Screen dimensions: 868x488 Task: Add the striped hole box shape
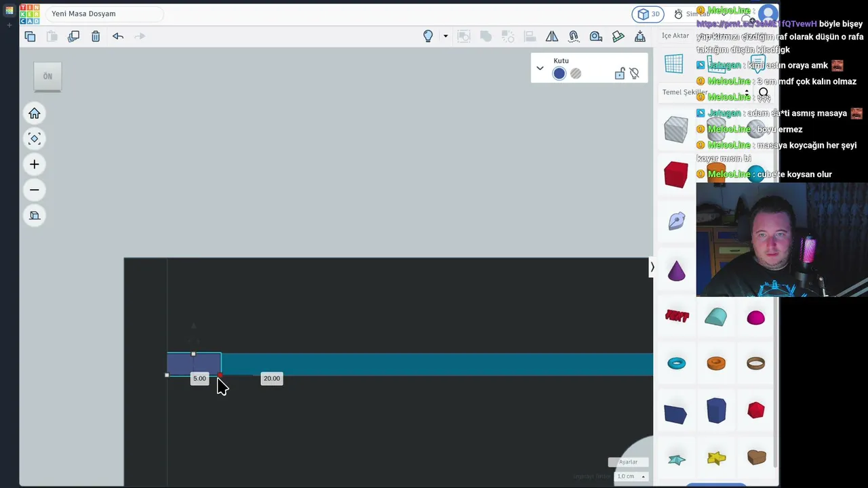(x=675, y=129)
